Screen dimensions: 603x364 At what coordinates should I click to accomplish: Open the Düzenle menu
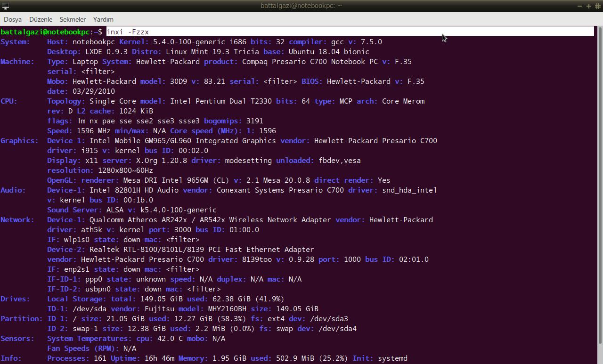(x=41, y=19)
